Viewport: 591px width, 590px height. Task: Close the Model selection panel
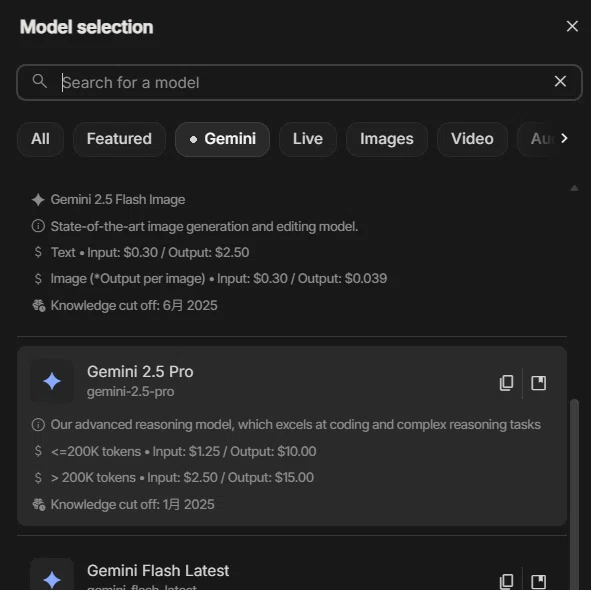(x=572, y=26)
